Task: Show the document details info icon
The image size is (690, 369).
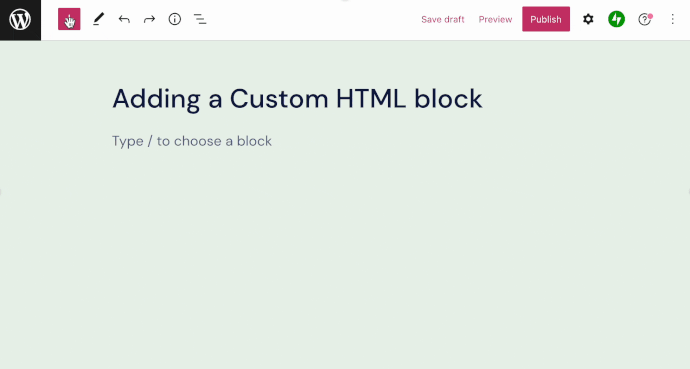Action: pos(175,19)
